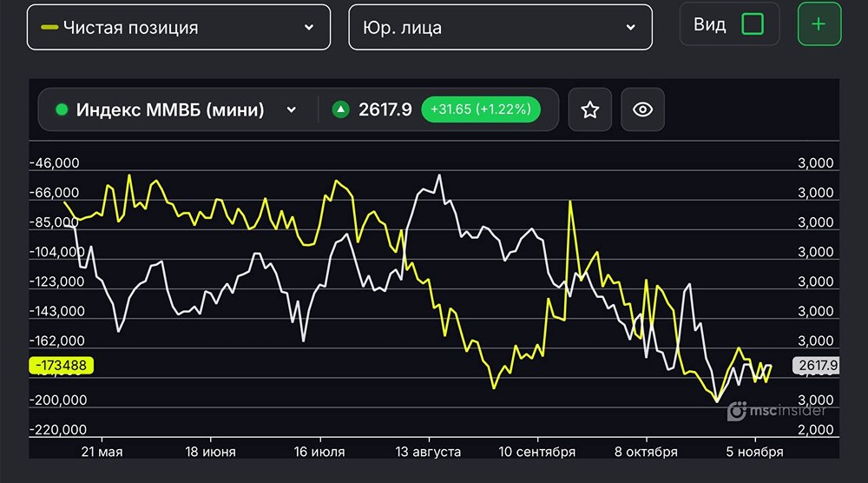Image resolution: width=868 pixels, height=483 pixels.
Task: Click the 2617.9 right axis price label
Action: [816, 366]
